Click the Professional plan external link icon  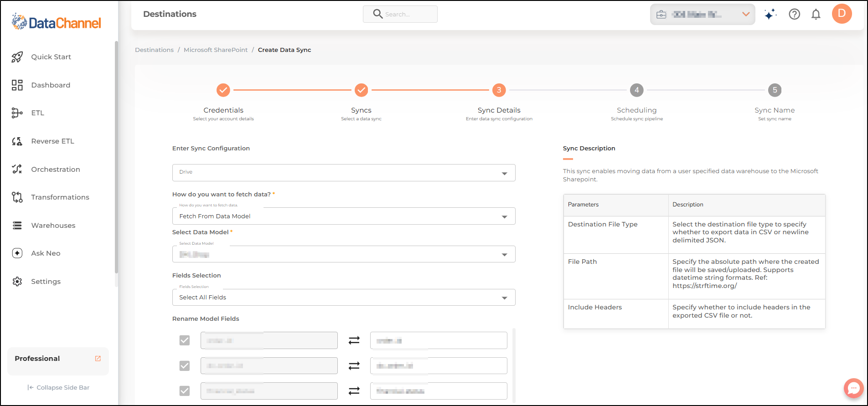[98, 359]
